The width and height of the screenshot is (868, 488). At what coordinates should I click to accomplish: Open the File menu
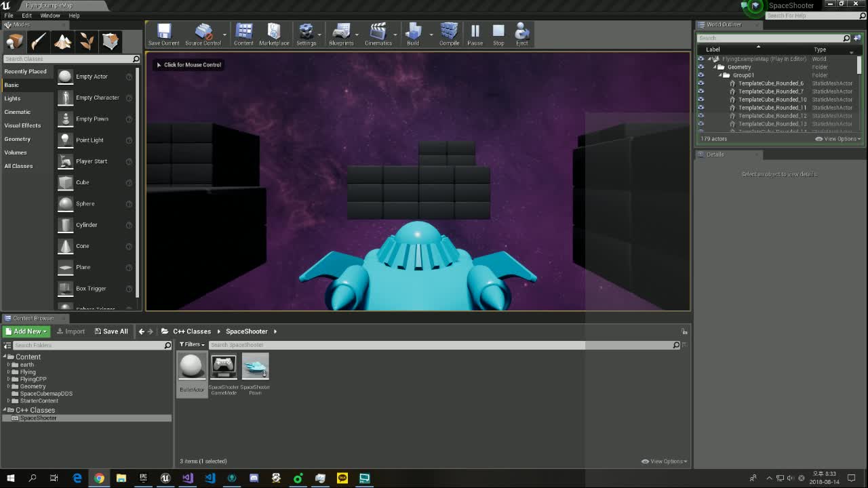point(9,16)
